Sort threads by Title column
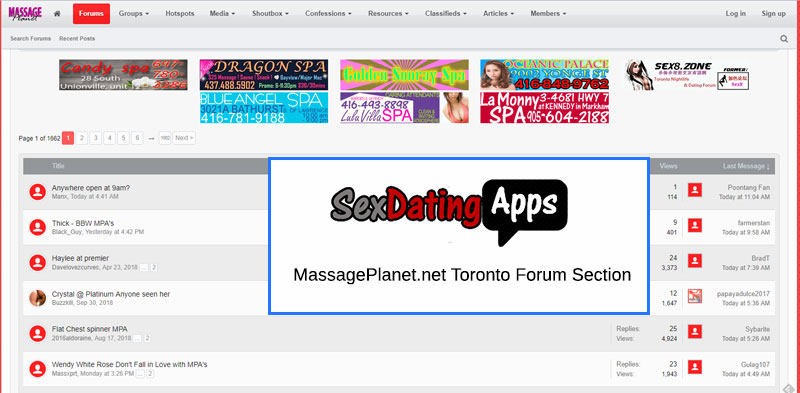This screenshot has width=800, height=393. (58, 166)
